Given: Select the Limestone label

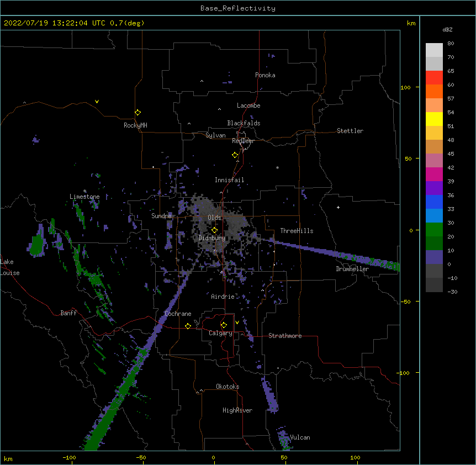Looking at the screenshot, I should [x=84, y=197].
